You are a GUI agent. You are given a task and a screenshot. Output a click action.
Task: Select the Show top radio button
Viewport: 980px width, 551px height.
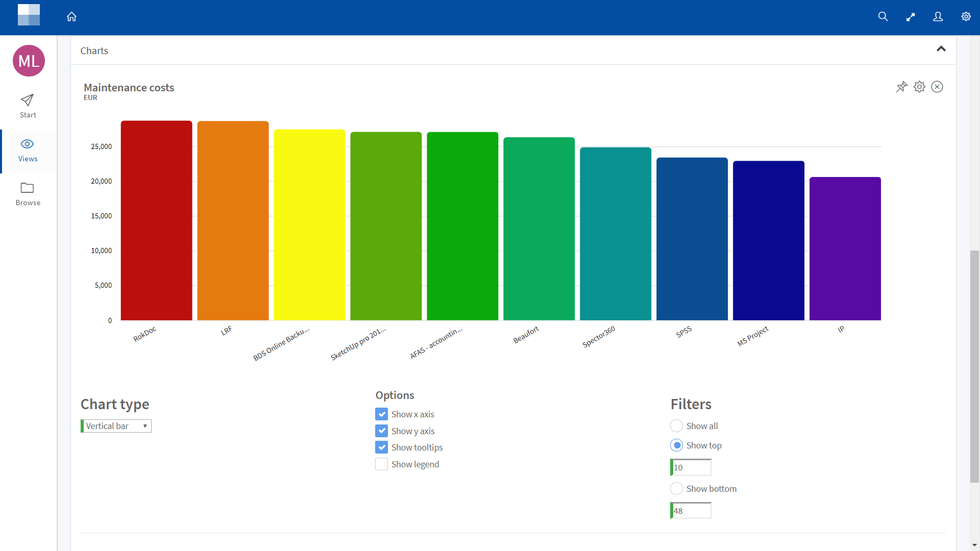click(676, 445)
